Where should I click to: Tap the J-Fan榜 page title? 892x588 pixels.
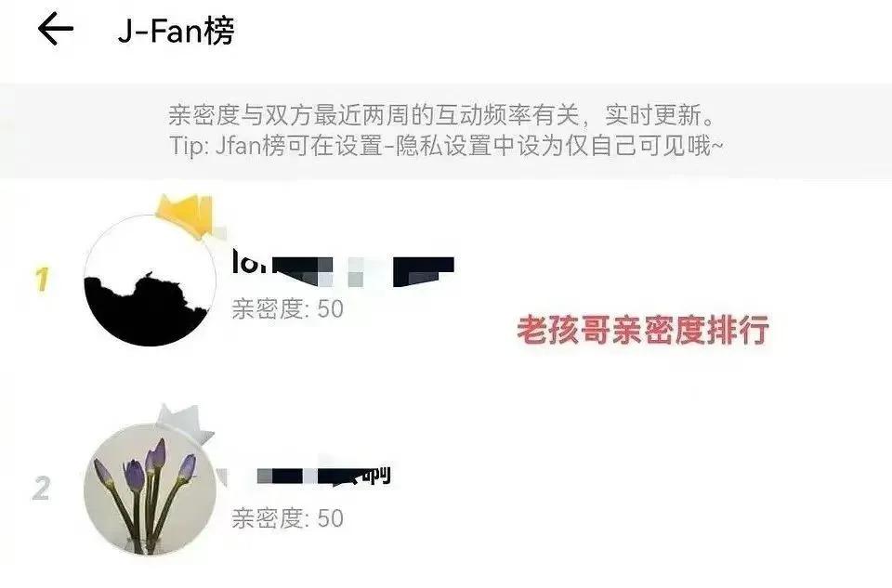pyautogui.click(x=176, y=31)
